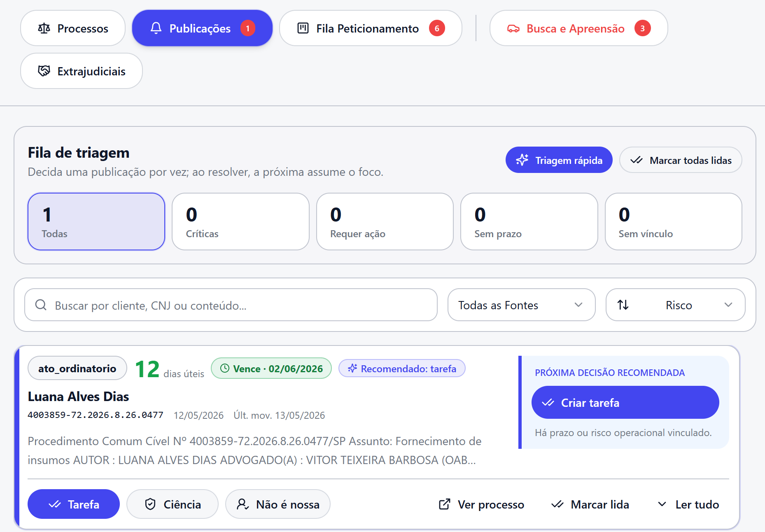Expand Ler tudo

(x=688, y=504)
